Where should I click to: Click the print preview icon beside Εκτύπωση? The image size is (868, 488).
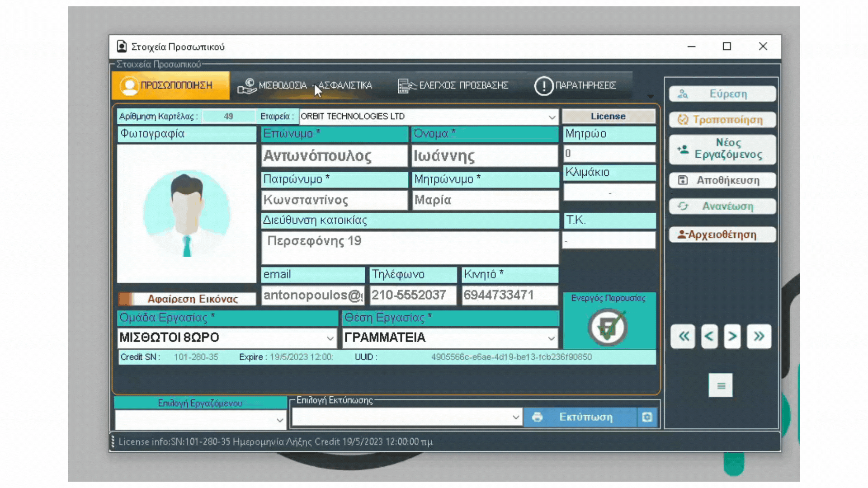click(x=647, y=417)
